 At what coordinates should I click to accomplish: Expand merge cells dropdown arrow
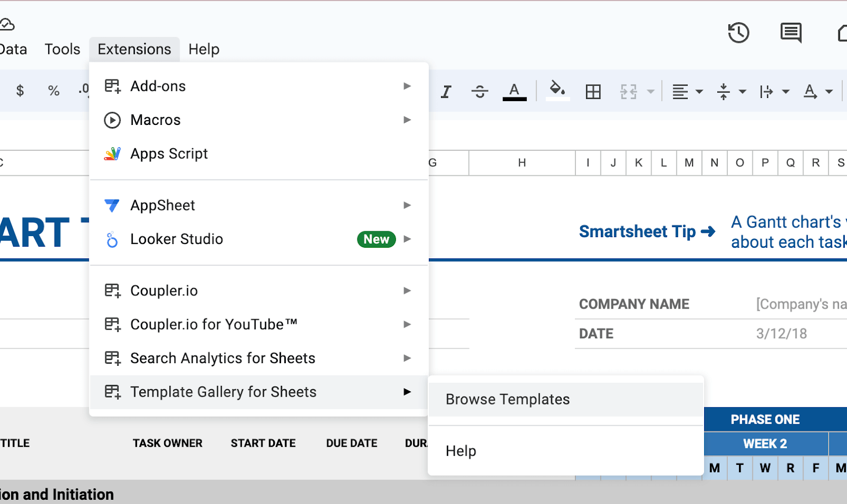(651, 92)
